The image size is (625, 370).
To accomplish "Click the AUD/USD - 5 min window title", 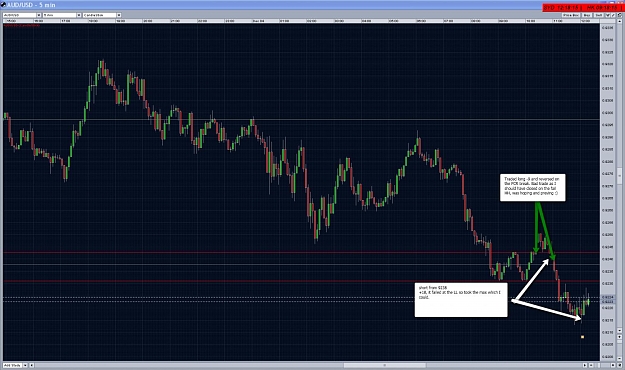I will pos(31,5).
